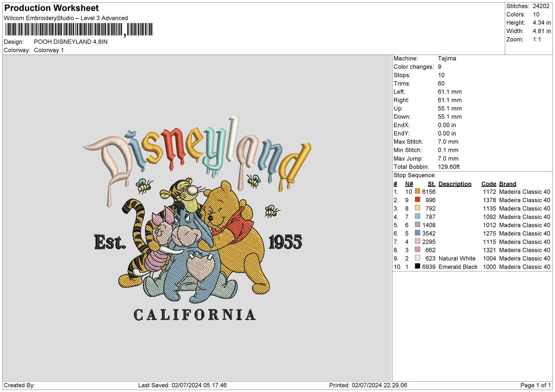The image size is (555, 392).
Task: Click the 'St.' column header
Action: tap(431, 184)
